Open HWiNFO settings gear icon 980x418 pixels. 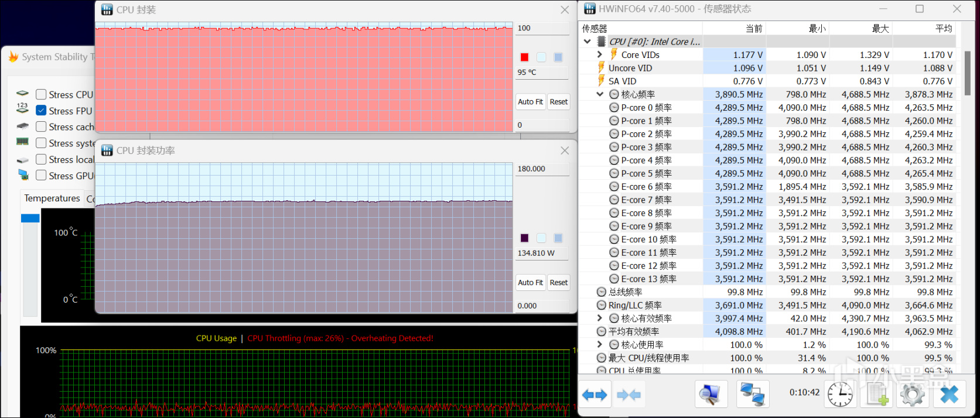click(912, 395)
